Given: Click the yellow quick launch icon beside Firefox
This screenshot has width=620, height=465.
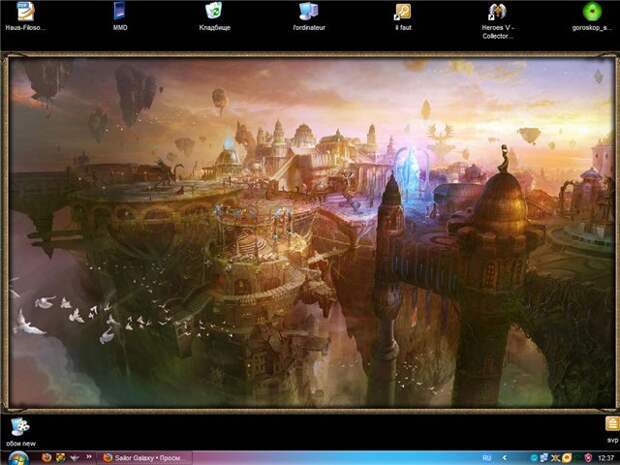Looking at the screenshot, I should click(60, 458).
